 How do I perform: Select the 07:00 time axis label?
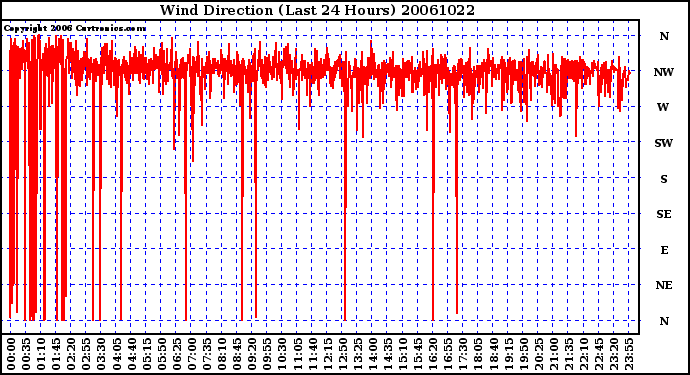pyautogui.click(x=192, y=353)
